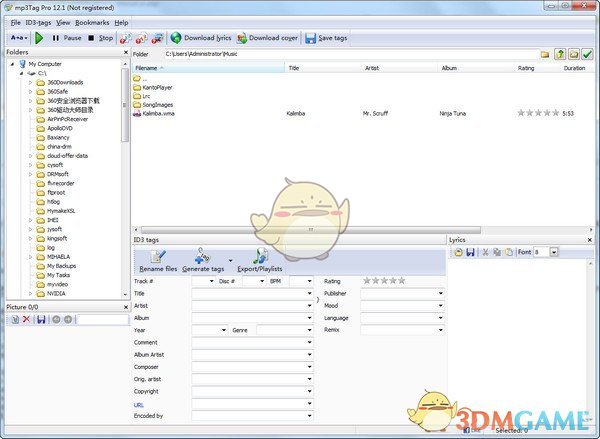
Task: Open the Track # dropdown
Action: (x=211, y=281)
